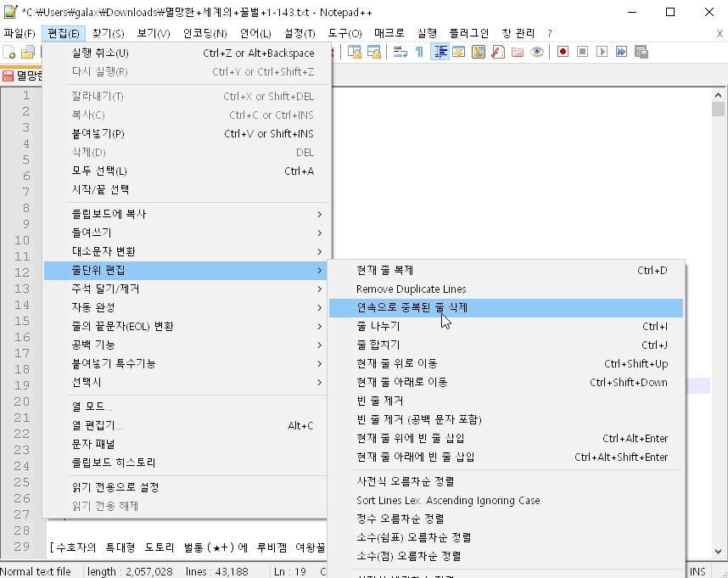Image resolution: width=728 pixels, height=578 pixels.
Task: Expand the 자동 완성 submenu
Action: [186, 307]
